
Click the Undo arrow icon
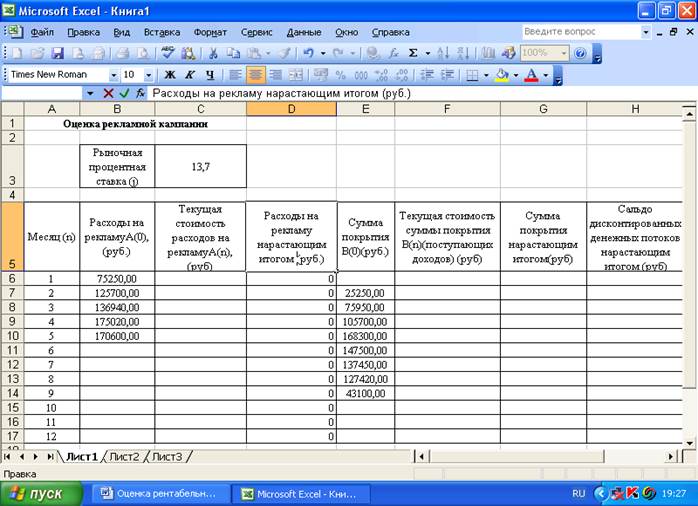308,53
